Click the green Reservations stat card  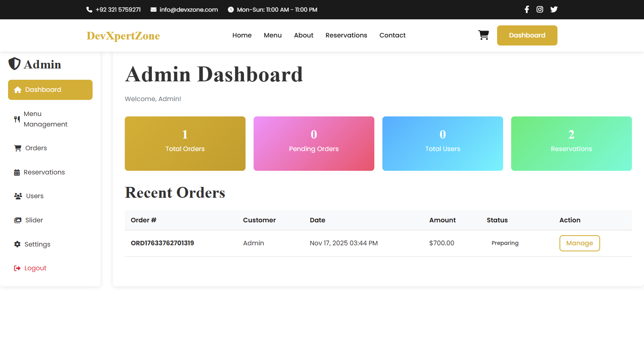(x=571, y=143)
